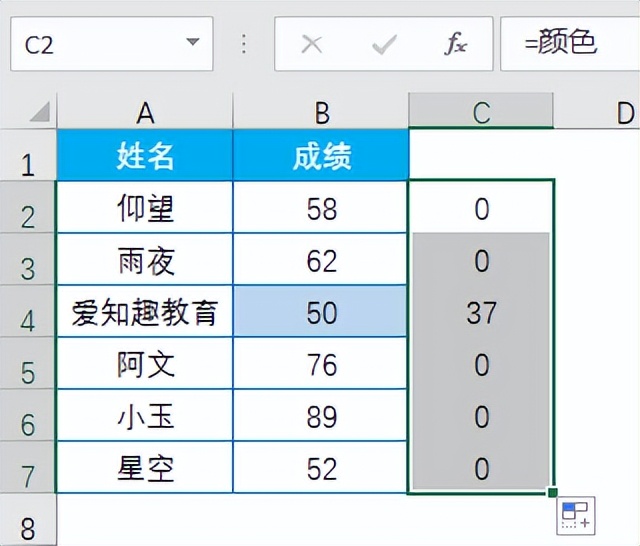Click highlighted score cell 50
The image size is (640, 546).
[x=321, y=311]
